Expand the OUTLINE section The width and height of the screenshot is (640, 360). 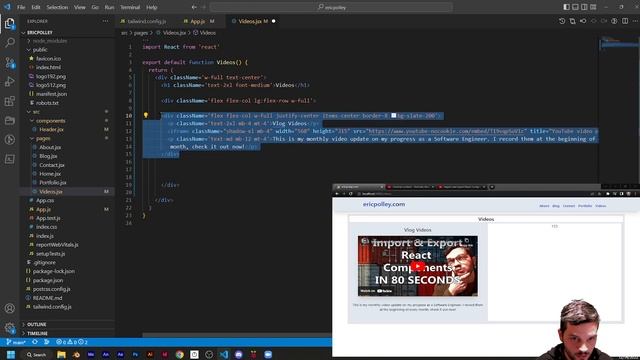tap(67, 324)
